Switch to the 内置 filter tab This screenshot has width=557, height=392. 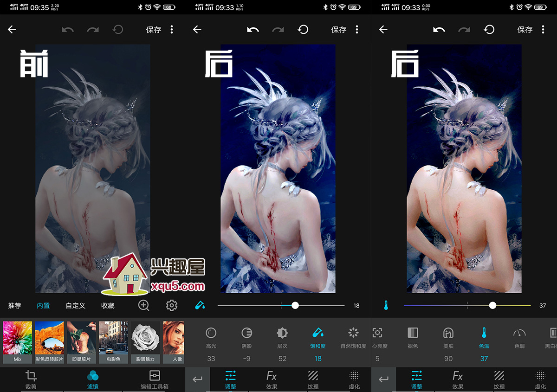43,306
